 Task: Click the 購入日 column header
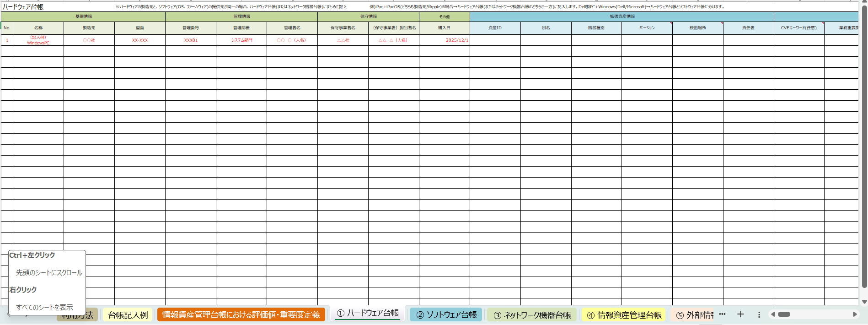(445, 28)
